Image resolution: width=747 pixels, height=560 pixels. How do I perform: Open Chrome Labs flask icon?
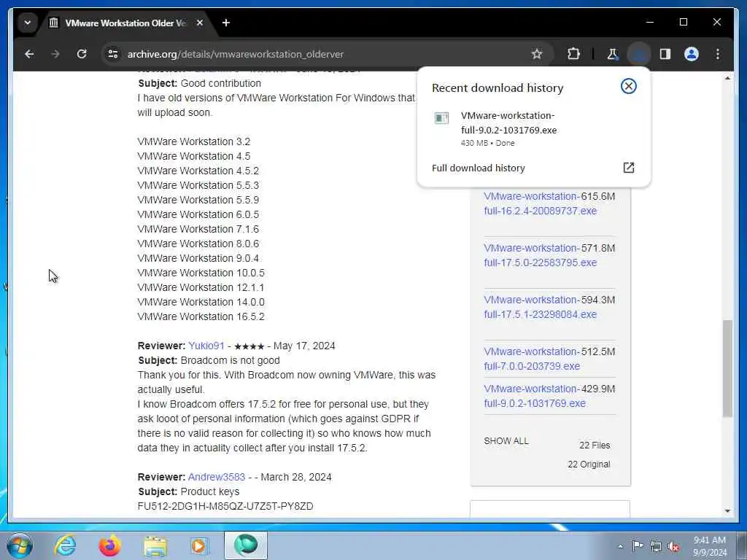pos(612,54)
